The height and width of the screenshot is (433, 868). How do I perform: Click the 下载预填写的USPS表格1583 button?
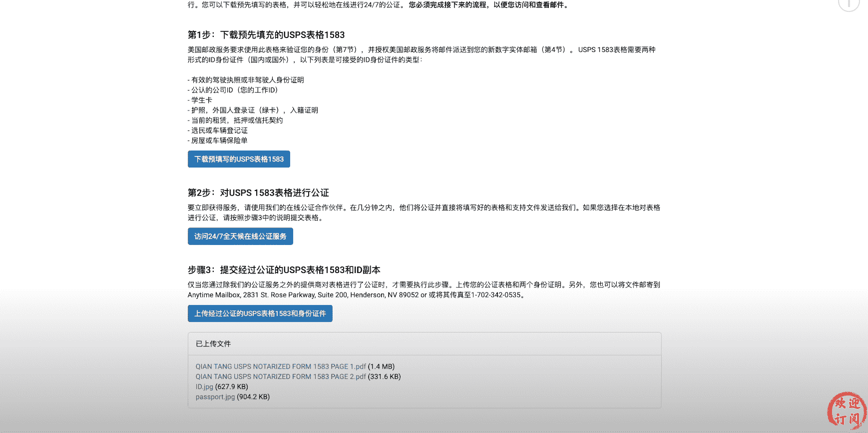pos(239,159)
